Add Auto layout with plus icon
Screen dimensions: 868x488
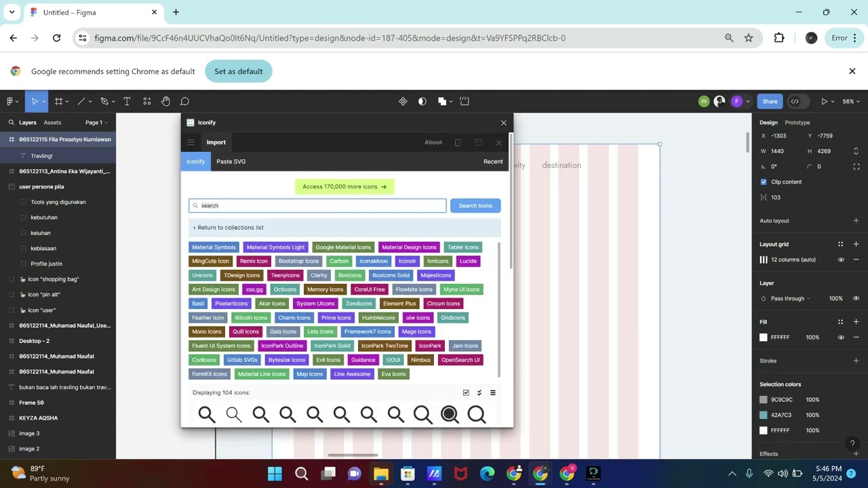pyautogui.click(x=856, y=220)
